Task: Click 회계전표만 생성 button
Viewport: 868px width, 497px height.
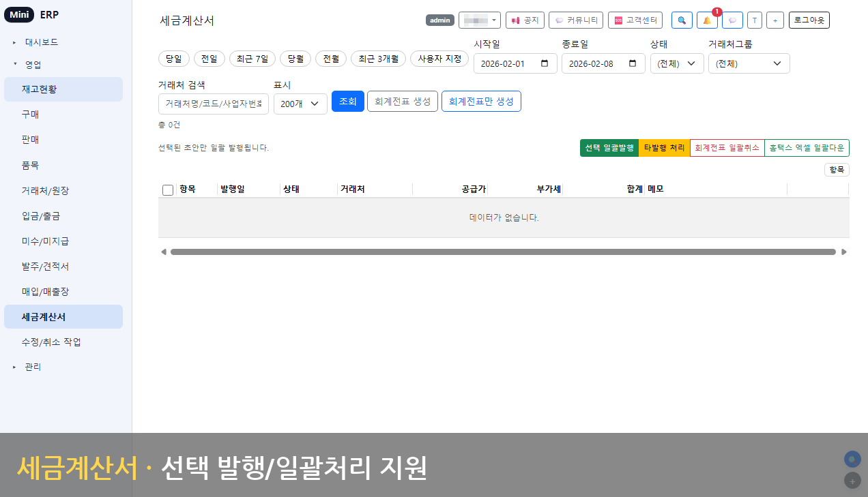Action: click(x=481, y=101)
